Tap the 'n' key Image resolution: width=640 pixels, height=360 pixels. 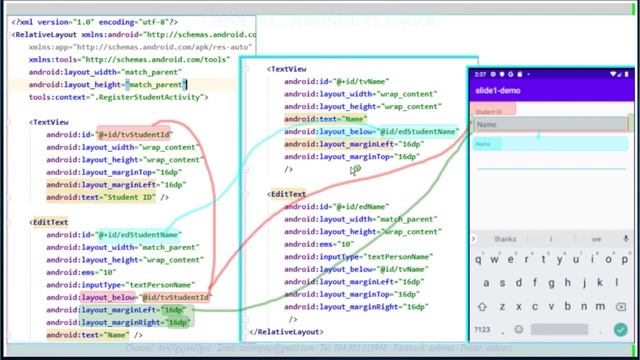pyautogui.click(x=584, y=307)
